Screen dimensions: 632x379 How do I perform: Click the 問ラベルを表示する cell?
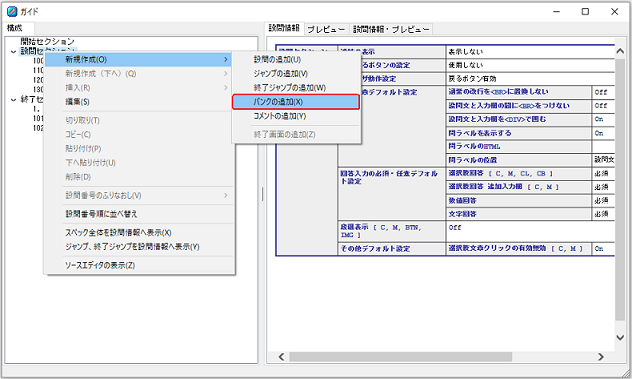coord(519,133)
